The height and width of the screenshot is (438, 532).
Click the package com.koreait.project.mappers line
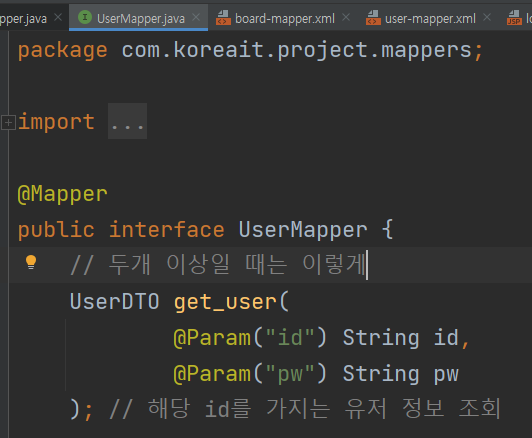250,51
